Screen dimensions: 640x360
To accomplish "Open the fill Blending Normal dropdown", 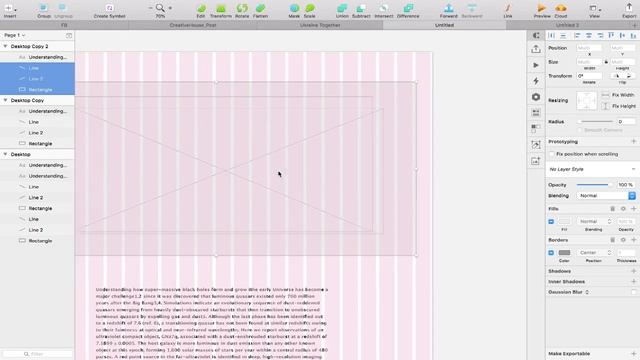I will (x=594, y=221).
